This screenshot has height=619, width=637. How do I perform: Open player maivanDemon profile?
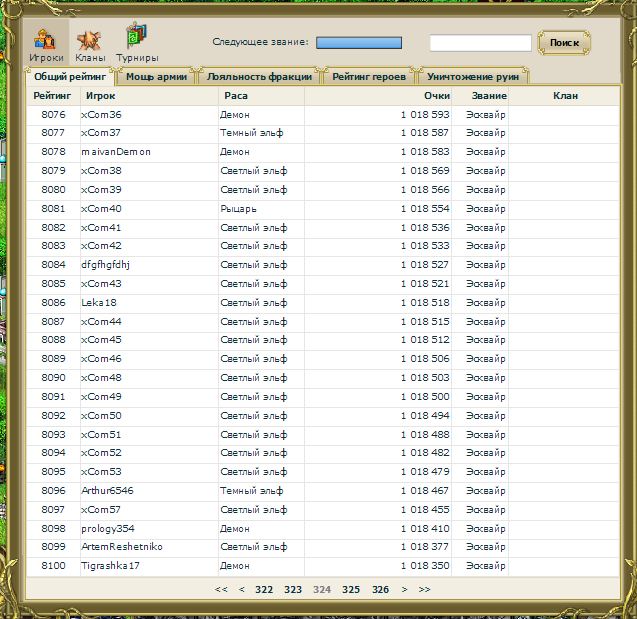click(x=116, y=151)
